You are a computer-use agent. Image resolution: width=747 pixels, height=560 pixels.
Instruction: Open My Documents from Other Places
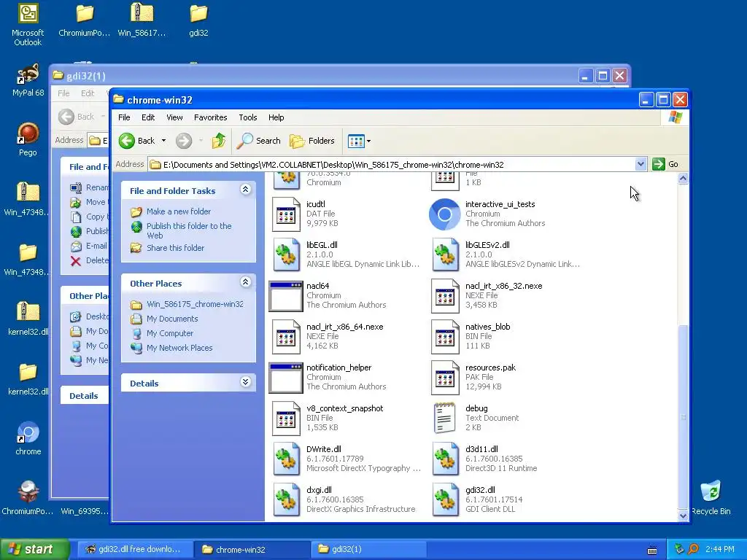pos(172,319)
